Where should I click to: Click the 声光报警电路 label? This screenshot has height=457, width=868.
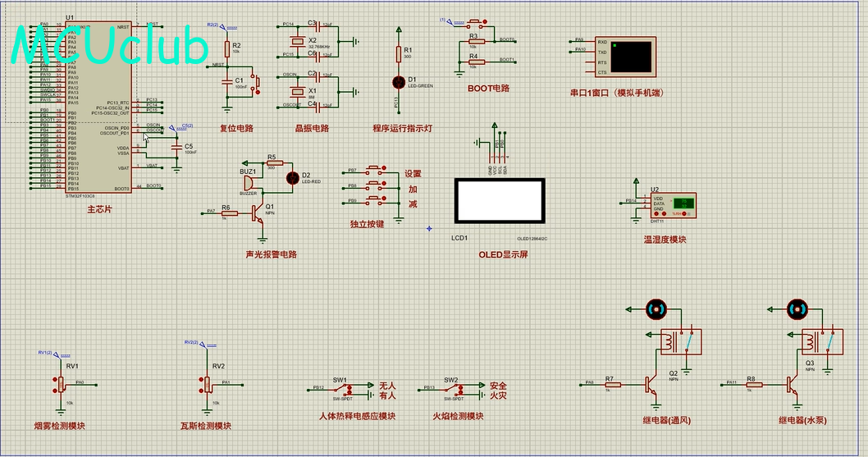pyautogui.click(x=272, y=254)
